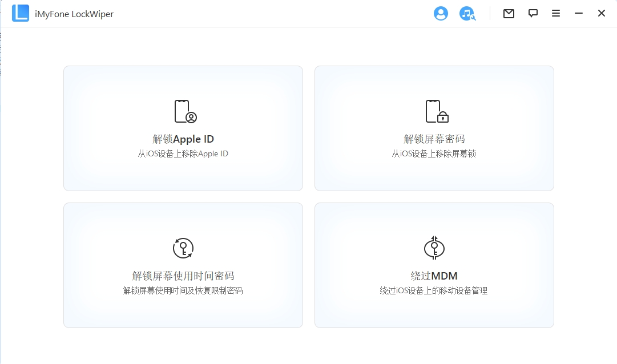Minimize the LockWiper window
The image size is (617, 364).
pyautogui.click(x=578, y=13)
